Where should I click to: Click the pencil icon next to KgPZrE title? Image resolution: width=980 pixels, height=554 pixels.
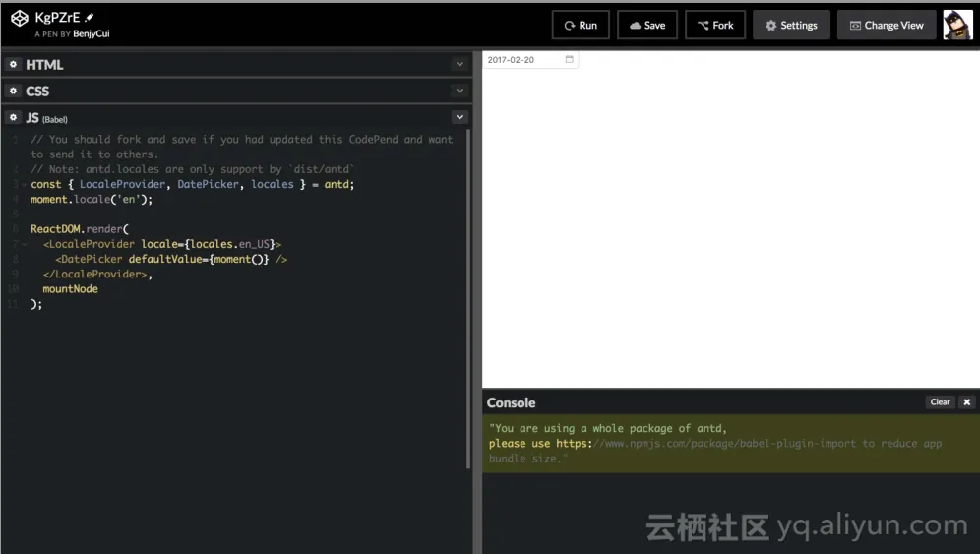coord(90,18)
